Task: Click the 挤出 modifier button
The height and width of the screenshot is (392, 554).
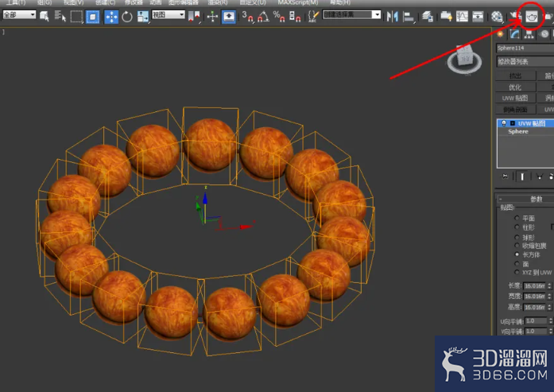Action: pyautogui.click(x=515, y=76)
